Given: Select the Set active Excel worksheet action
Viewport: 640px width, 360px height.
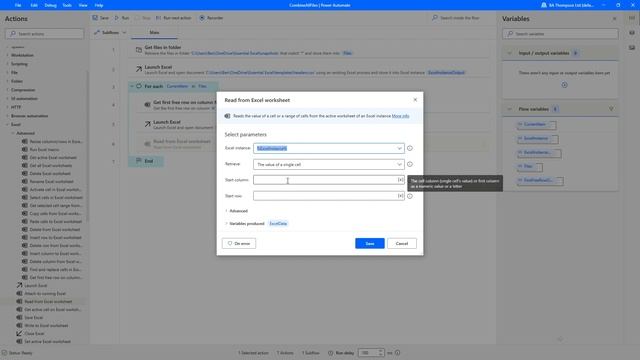Looking at the screenshot, I should pos(47,341).
